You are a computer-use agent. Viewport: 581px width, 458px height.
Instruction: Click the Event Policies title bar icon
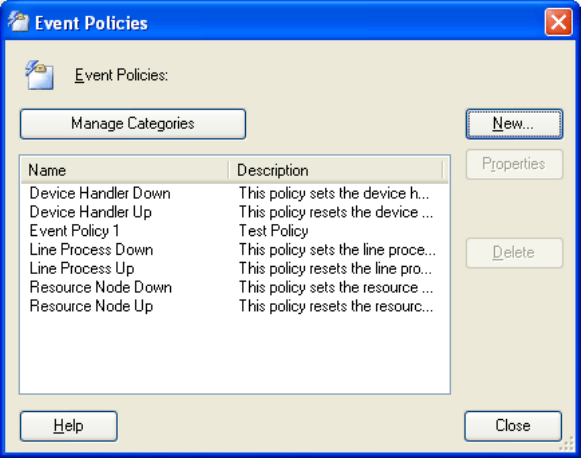click(18, 22)
